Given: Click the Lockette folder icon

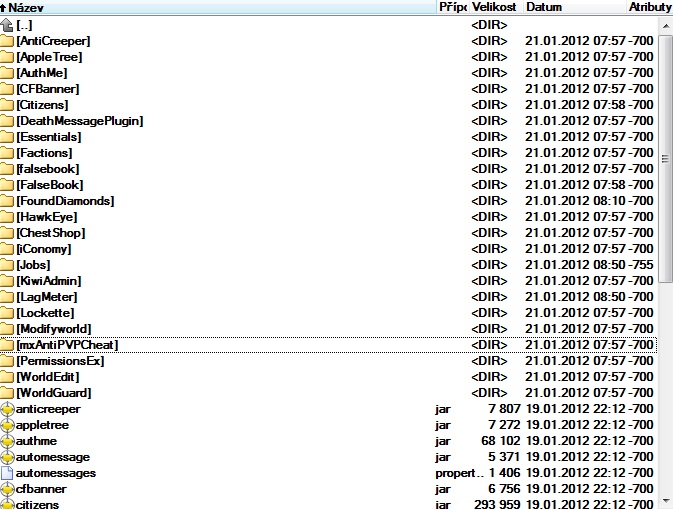Looking at the screenshot, I should coord(7,313).
